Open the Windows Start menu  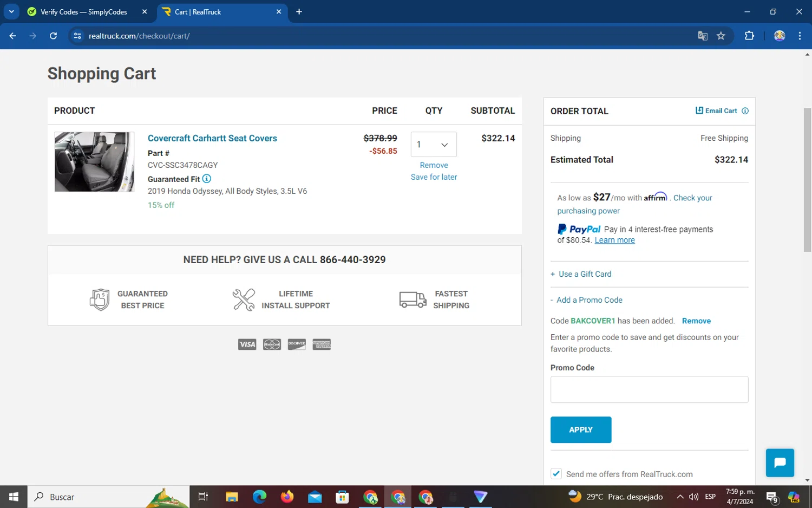14,497
